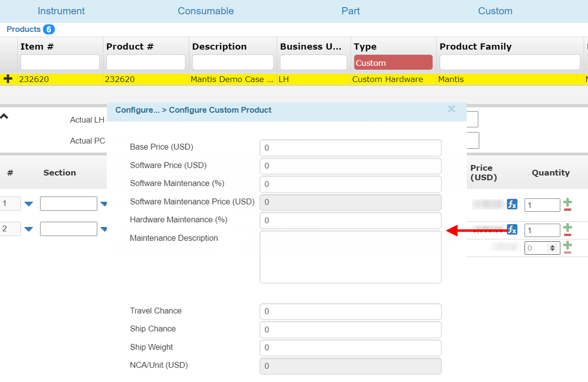Switch to the Instrument tab
588x382 pixels.
click(61, 11)
